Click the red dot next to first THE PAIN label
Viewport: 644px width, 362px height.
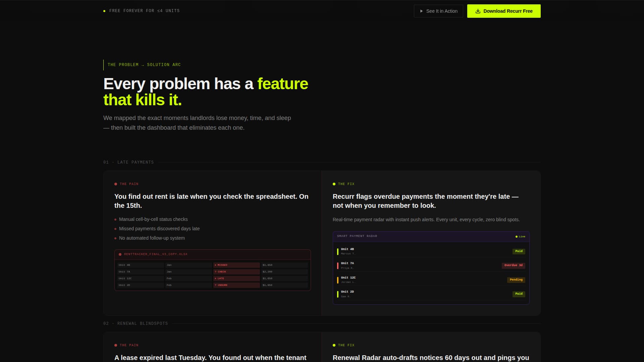(x=116, y=184)
